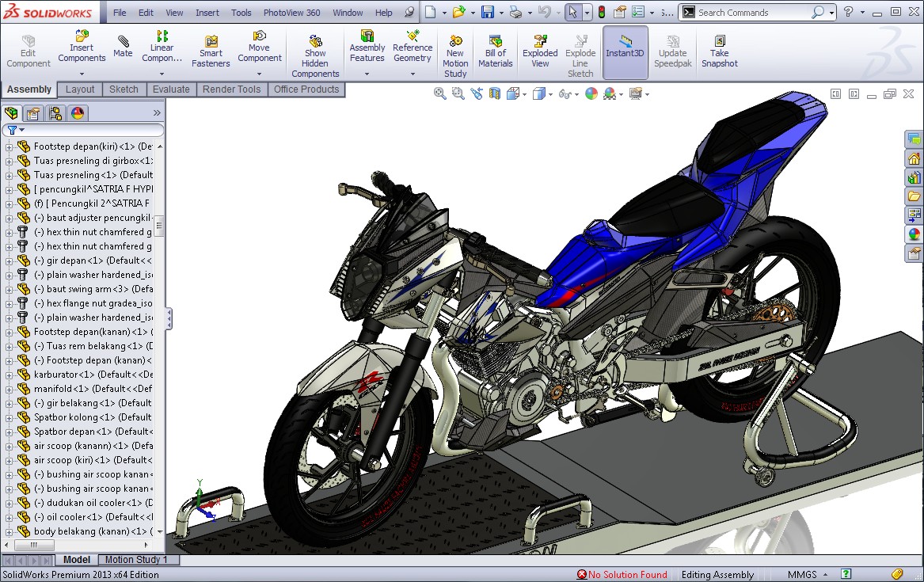The height and width of the screenshot is (582, 924).
Task: Click the Insert Components tool
Action: [82, 46]
